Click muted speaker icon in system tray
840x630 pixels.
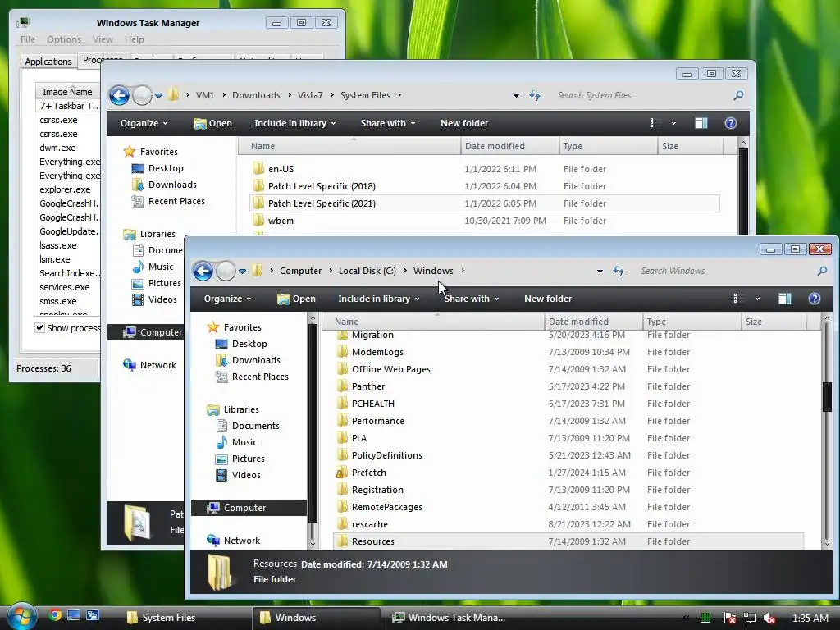769,619
